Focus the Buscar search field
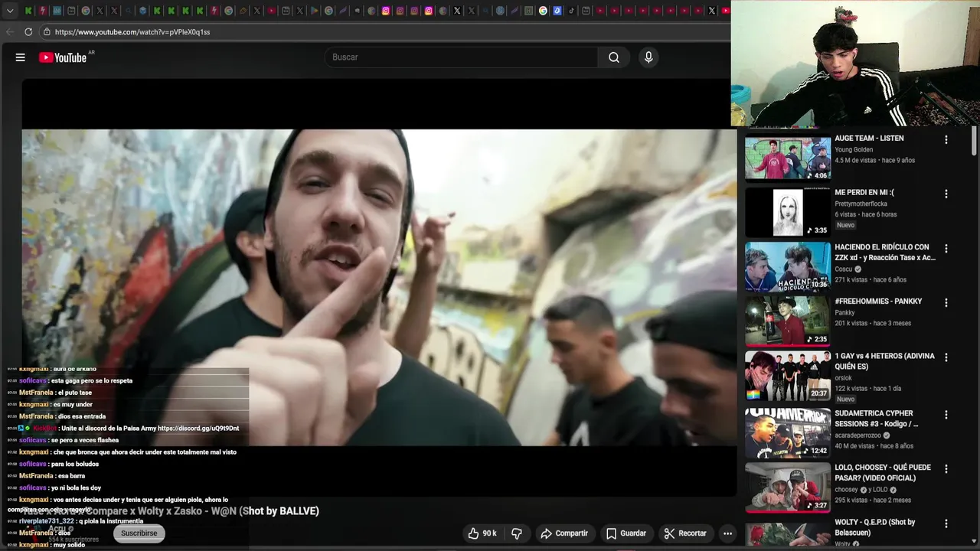The image size is (980, 551). coord(462,57)
